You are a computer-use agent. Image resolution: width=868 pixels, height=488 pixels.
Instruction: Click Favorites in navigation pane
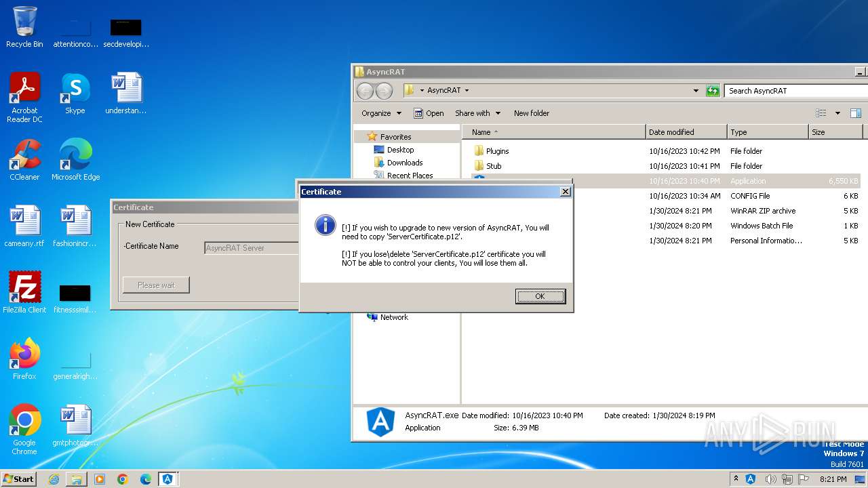pyautogui.click(x=395, y=136)
